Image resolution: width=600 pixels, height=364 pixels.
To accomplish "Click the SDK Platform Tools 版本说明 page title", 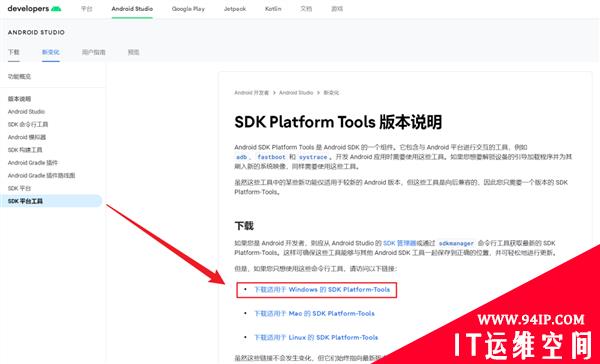I will coord(338,122).
